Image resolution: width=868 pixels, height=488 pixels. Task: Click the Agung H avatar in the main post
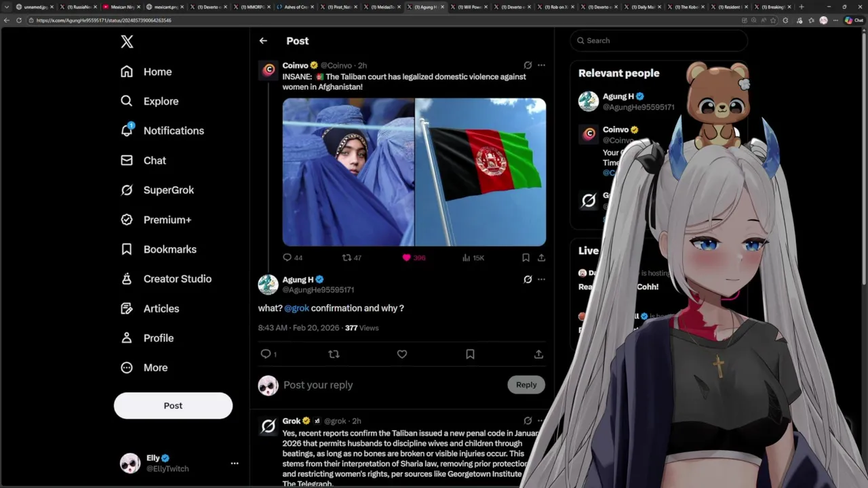[x=268, y=285]
